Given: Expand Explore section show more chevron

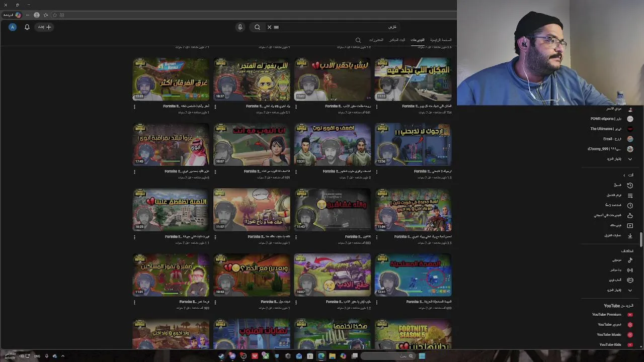Looking at the screenshot, I should (629, 290).
